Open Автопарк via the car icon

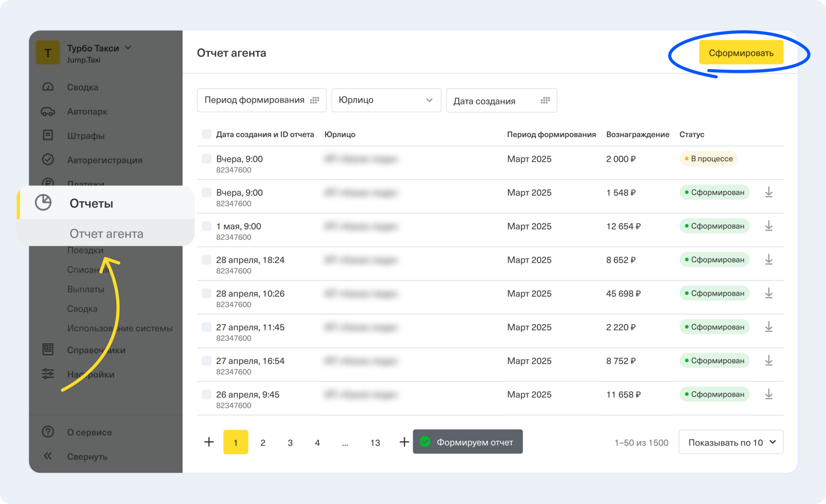48,112
